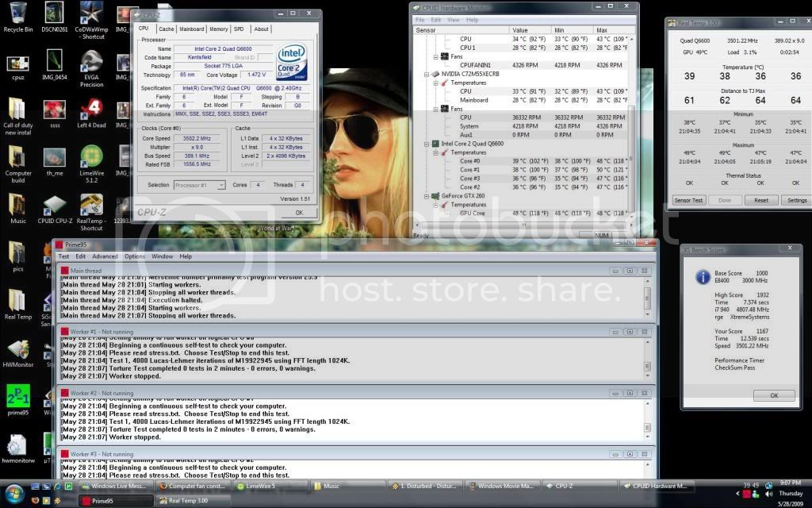This screenshot has width=812, height=508.
Task: Open the About tab in CPU-Z
Action: tap(261, 29)
